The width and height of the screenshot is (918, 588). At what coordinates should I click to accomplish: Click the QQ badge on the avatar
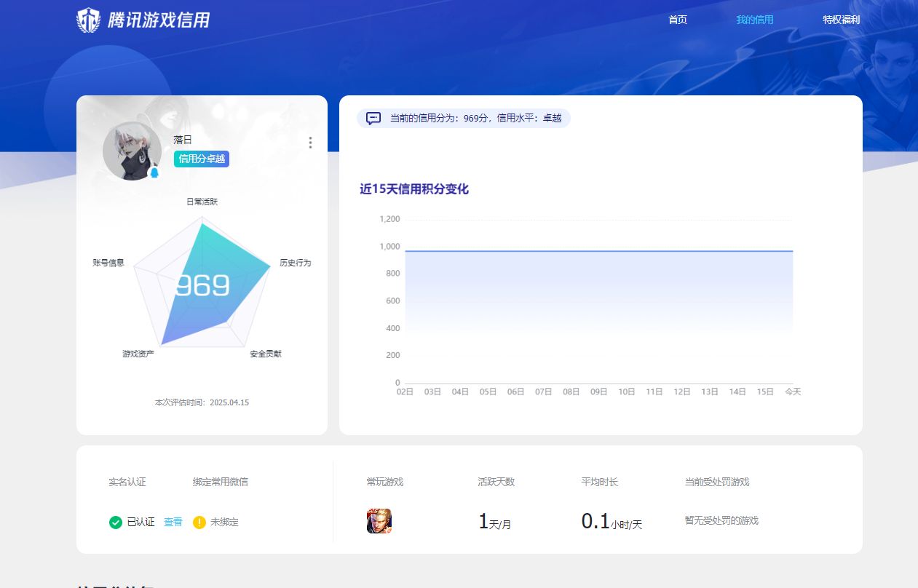[x=154, y=173]
